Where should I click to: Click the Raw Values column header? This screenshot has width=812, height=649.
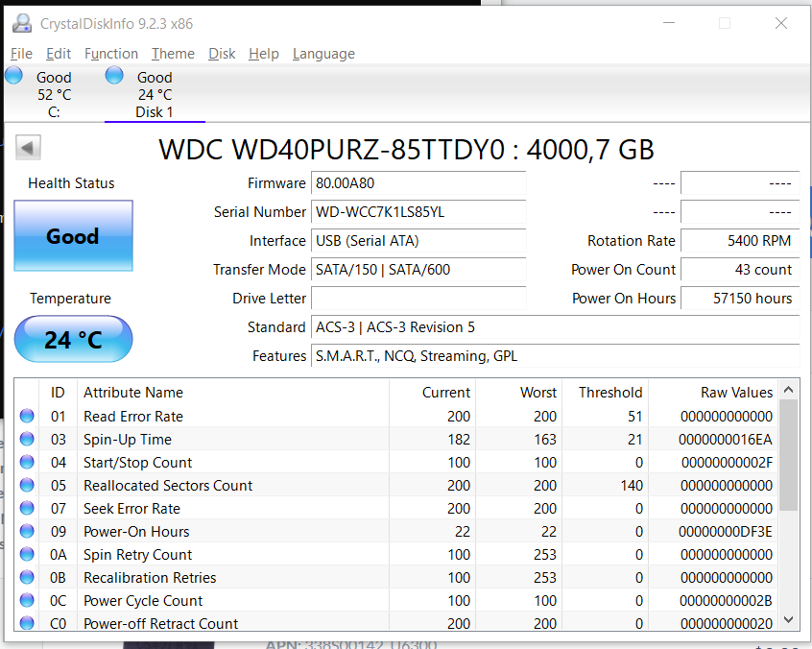tap(736, 393)
